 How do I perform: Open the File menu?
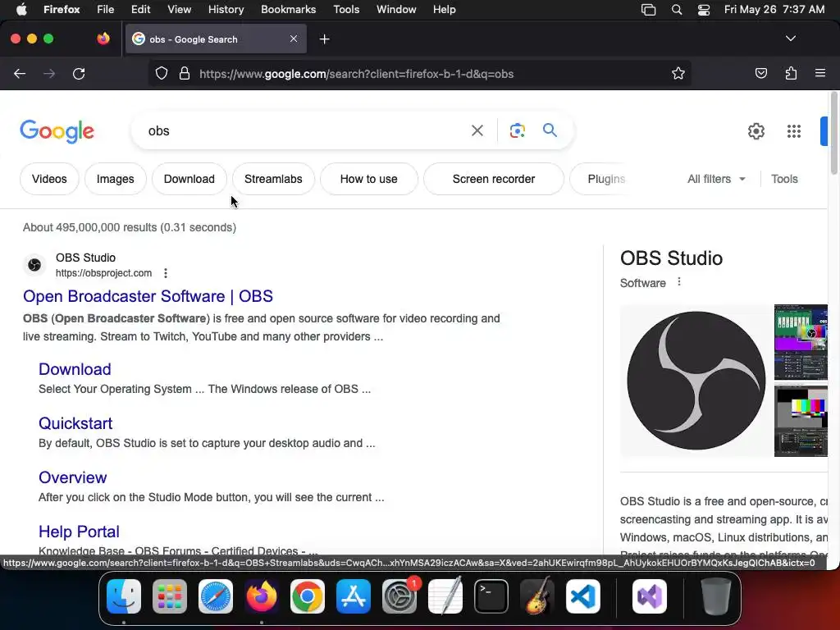point(105,10)
